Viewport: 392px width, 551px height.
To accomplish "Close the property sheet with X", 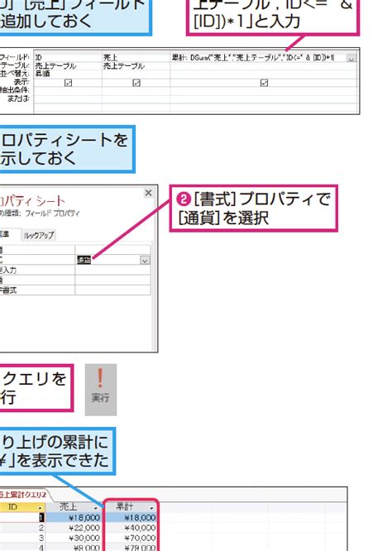I will pyautogui.click(x=149, y=193).
